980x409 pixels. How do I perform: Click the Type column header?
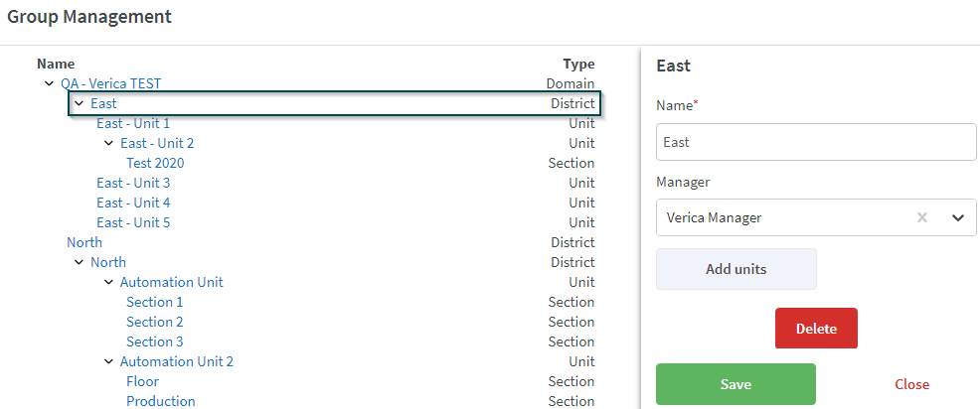578,64
